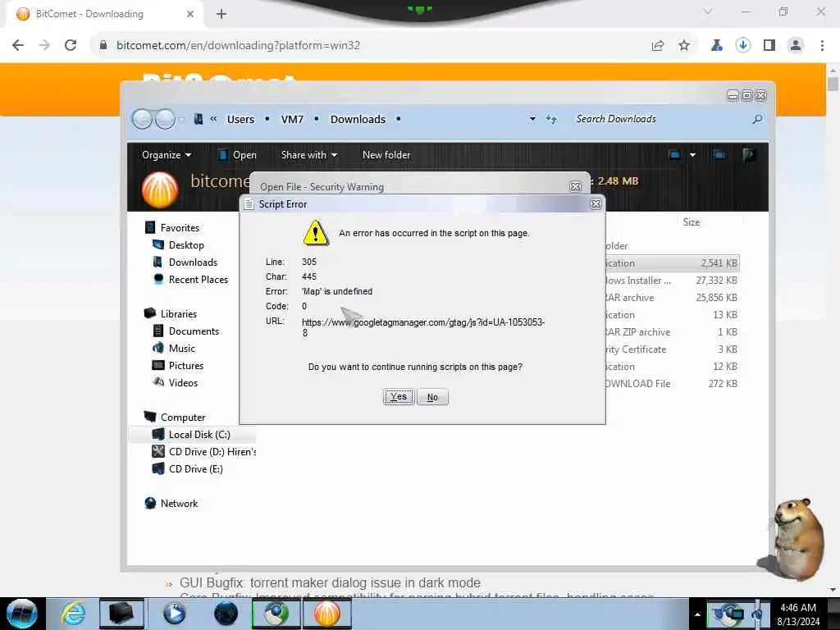The height and width of the screenshot is (630, 840).
Task: Select the file row sized 2,541 KB
Action: click(x=673, y=263)
